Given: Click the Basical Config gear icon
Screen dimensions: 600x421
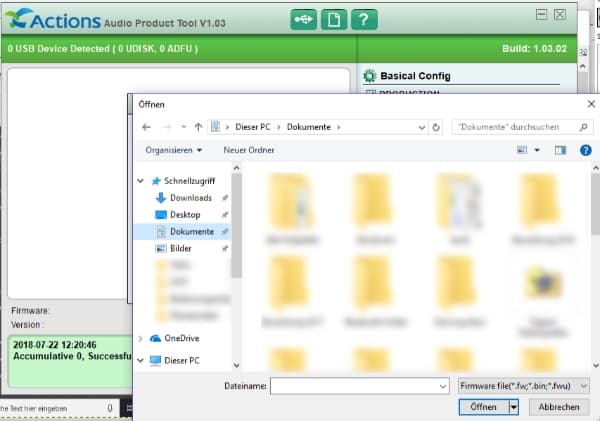Looking at the screenshot, I should [x=369, y=76].
